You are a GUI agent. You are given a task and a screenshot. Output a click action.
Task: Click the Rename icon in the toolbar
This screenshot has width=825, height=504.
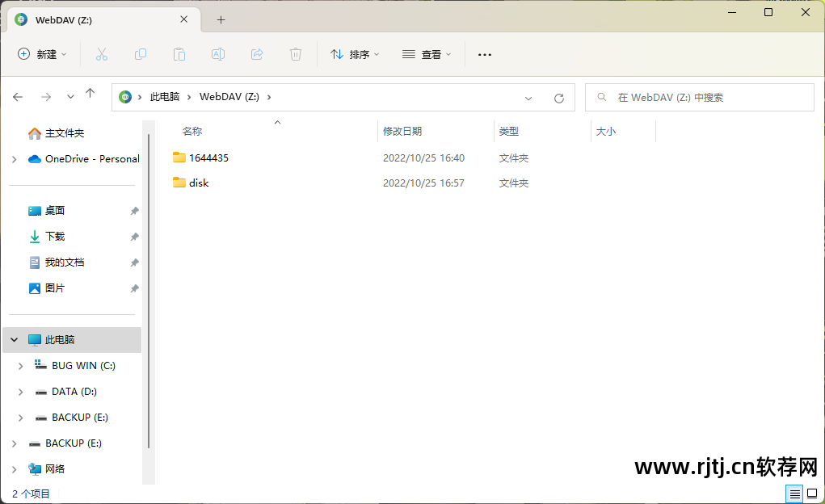pos(217,54)
